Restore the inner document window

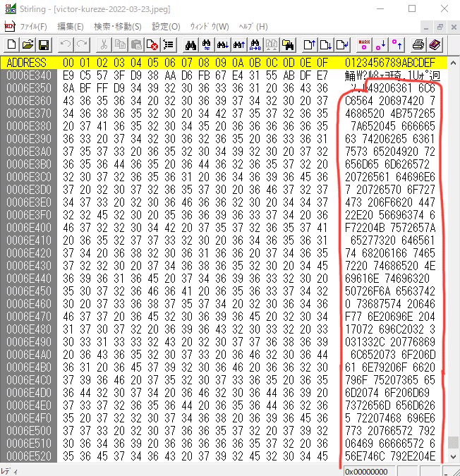pos(440,28)
